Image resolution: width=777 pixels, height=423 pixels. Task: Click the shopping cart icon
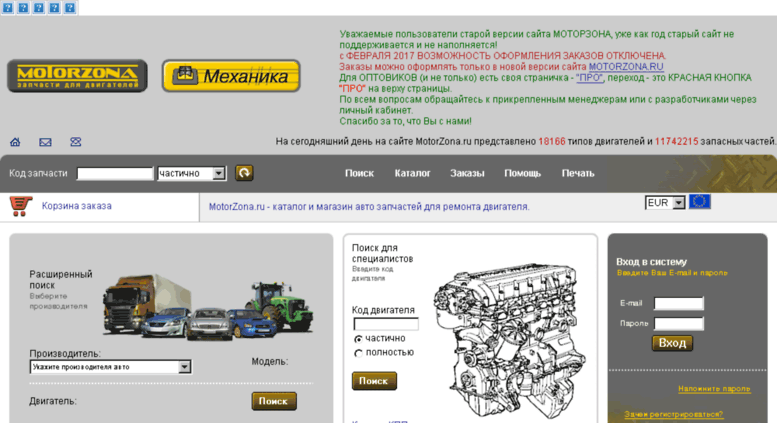20,206
